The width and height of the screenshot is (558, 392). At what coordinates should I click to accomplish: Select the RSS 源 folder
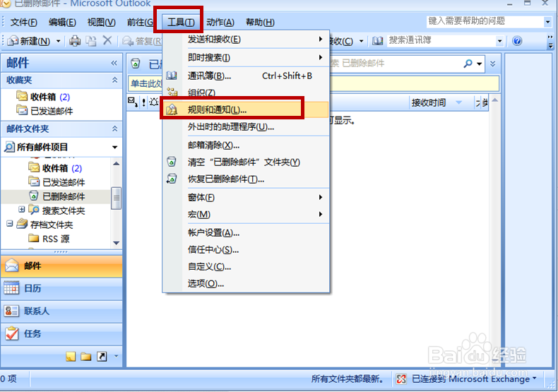tap(49, 239)
